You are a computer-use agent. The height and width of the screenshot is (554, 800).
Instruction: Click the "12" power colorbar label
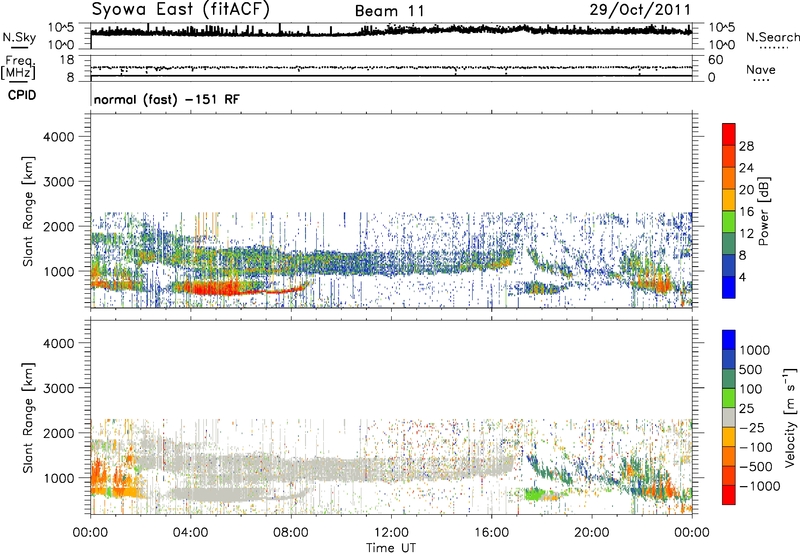point(746,233)
